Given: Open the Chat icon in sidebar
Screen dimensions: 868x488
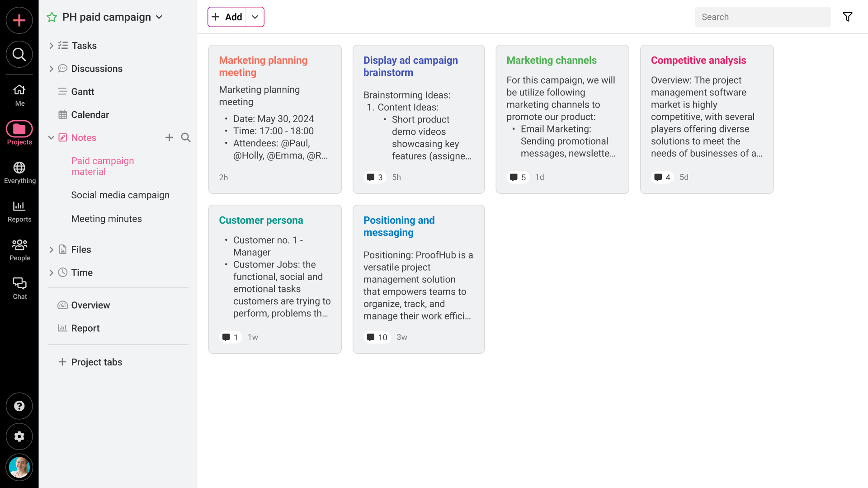Looking at the screenshot, I should (19, 288).
